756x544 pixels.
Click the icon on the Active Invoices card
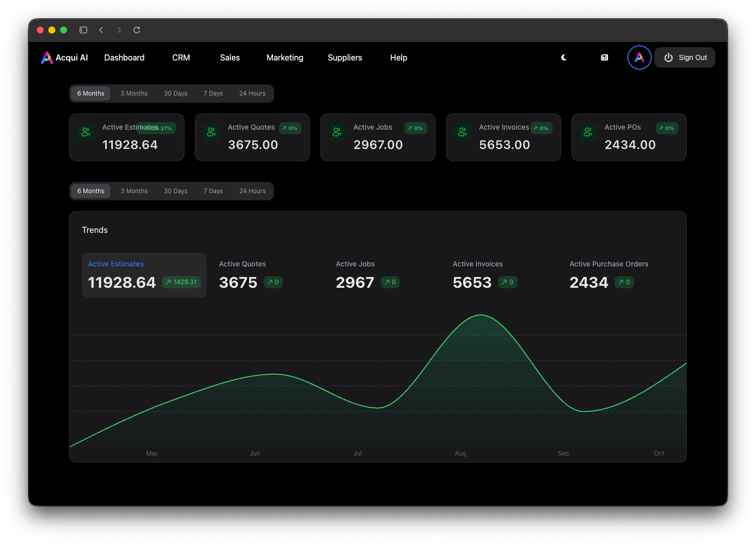463,132
